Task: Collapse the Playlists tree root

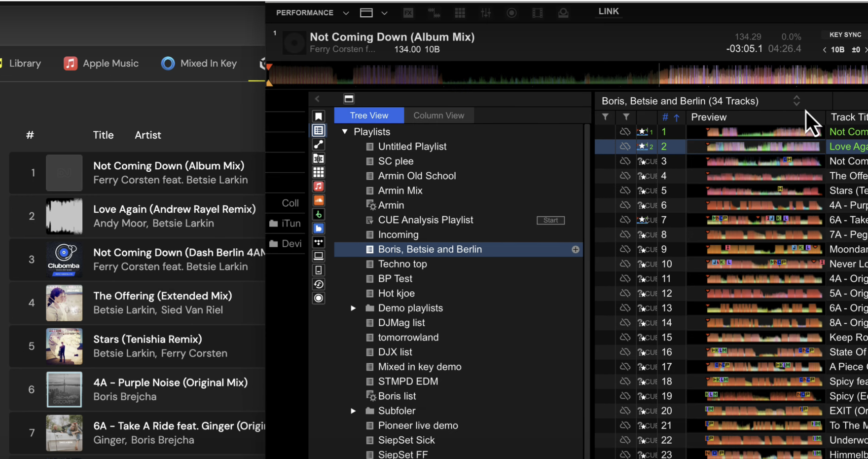Action: [x=344, y=132]
